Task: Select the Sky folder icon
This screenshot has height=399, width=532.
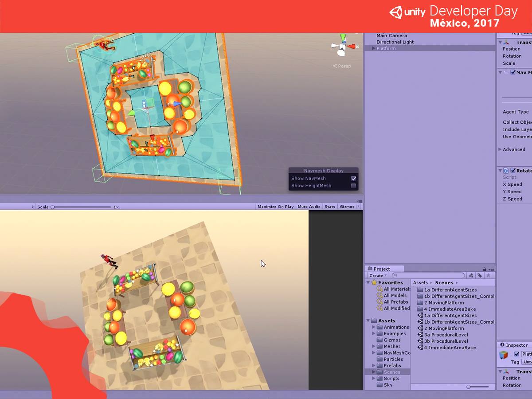Action: click(380, 385)
